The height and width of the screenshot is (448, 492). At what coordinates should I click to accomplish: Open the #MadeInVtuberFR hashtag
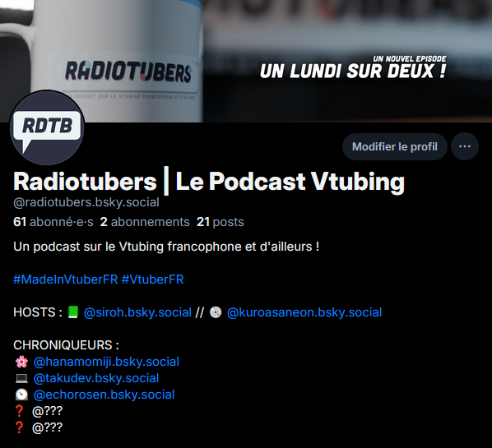click(x=66, y=279)
